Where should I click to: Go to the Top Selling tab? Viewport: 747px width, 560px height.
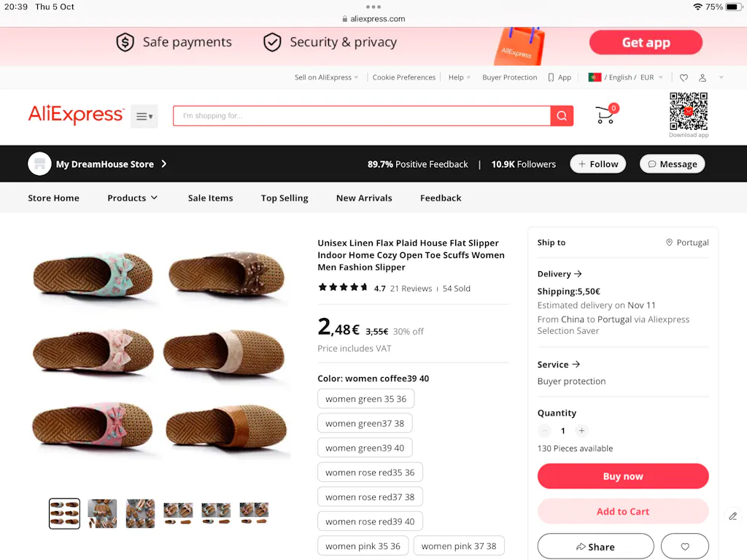[285, 198]
